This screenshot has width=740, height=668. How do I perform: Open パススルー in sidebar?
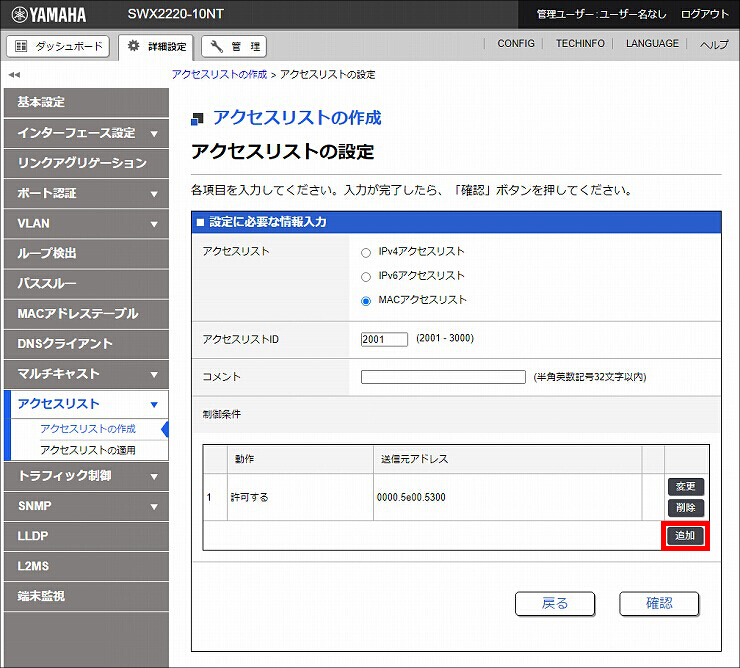point(86,284)
